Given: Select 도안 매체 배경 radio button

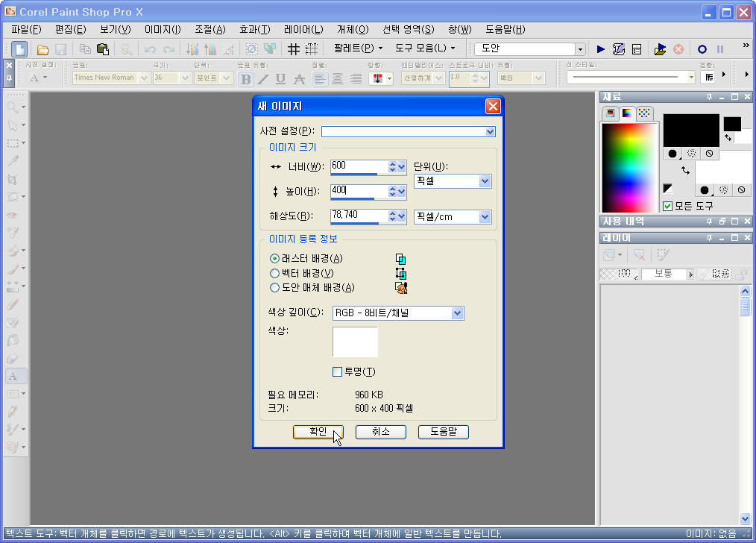Looking at the screenshot, I should (274, 288).
